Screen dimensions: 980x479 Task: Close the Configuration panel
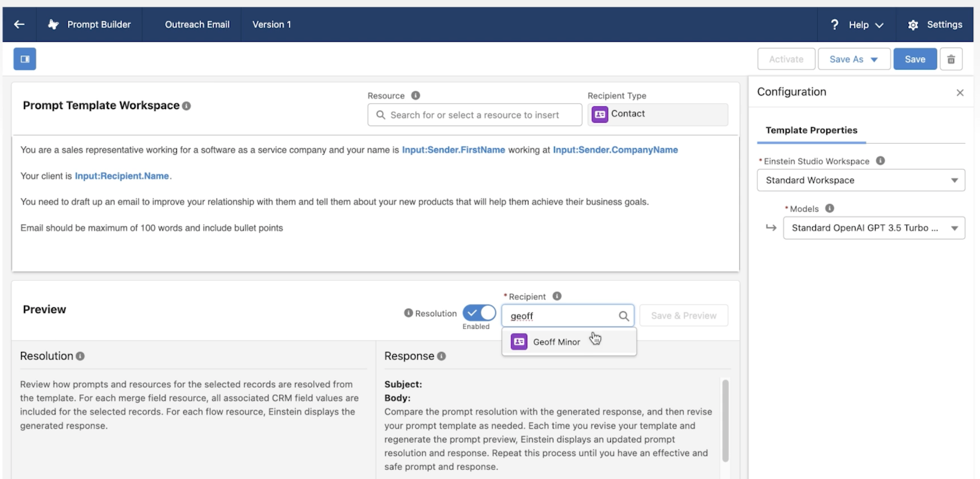(959, 93)
